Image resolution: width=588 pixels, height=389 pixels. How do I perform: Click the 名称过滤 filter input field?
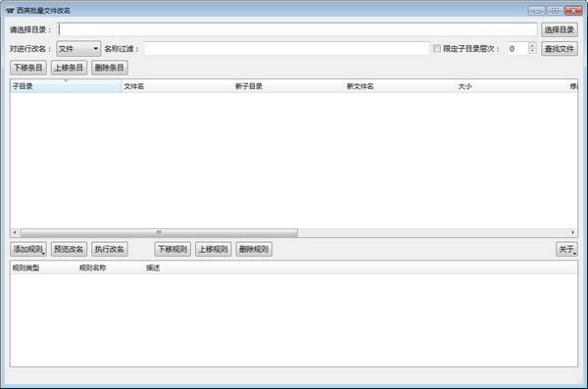[x=287, y=49]
